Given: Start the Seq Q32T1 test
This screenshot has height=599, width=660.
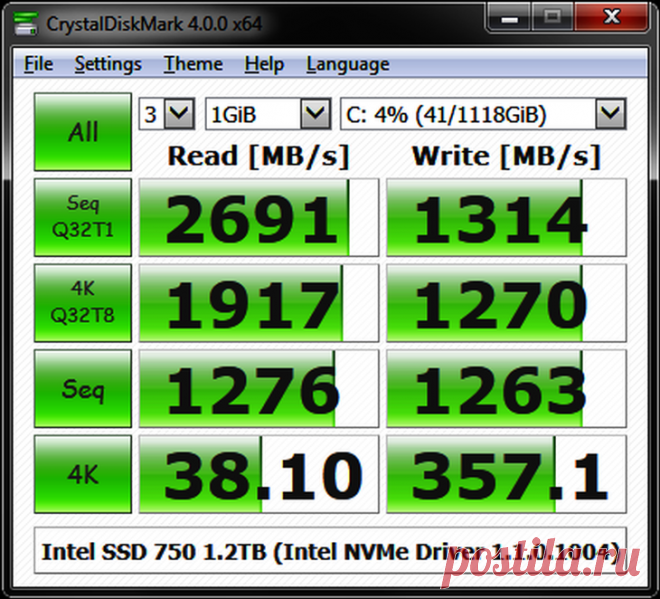Looking at the screenshot, I should click(83, 217).
